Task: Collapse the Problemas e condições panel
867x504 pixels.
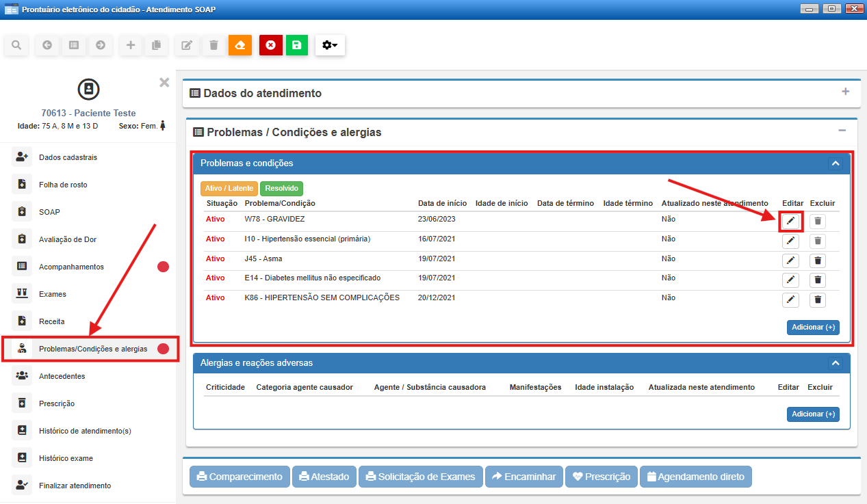Action: coord(834,163)
